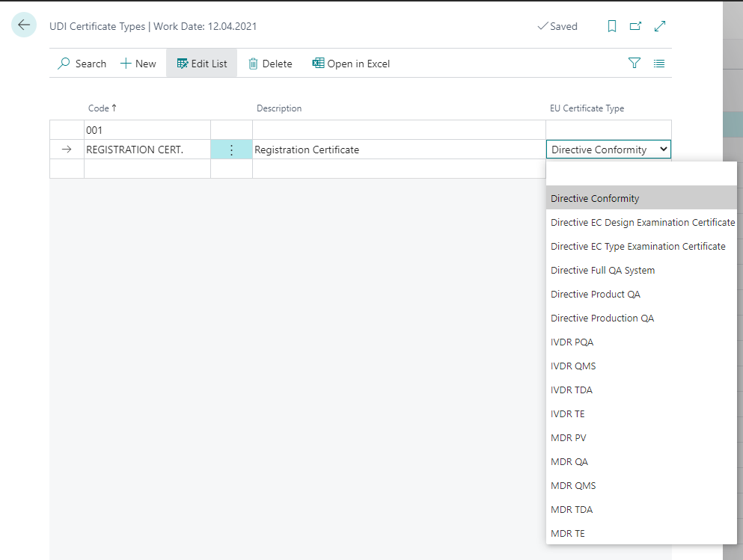Collapse the EU Certificate Type dropdown
The height and width of the screenshot is (560, 743).
[x=663, y=150]
